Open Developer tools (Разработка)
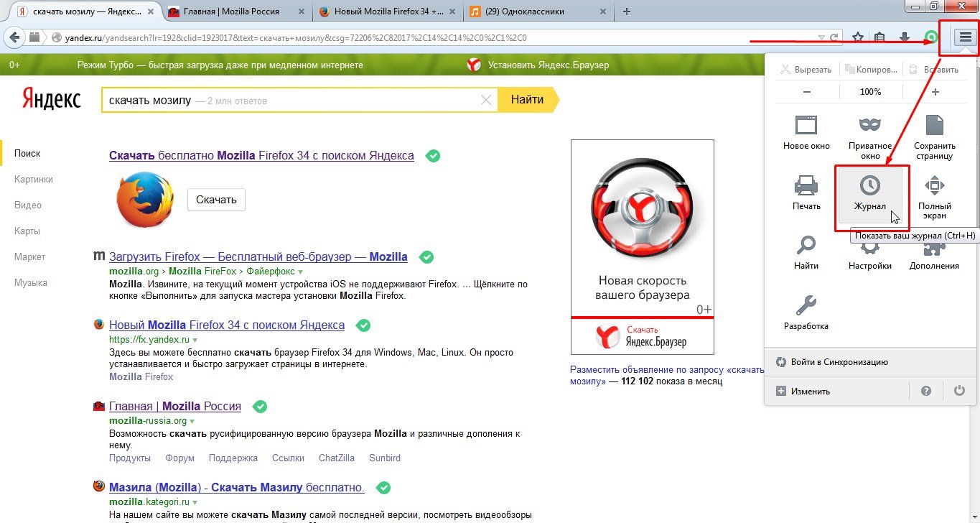 tap(806, 313)
